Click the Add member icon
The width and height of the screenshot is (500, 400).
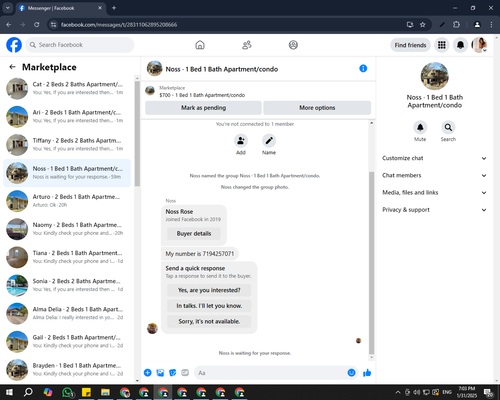tap(241, 141)
